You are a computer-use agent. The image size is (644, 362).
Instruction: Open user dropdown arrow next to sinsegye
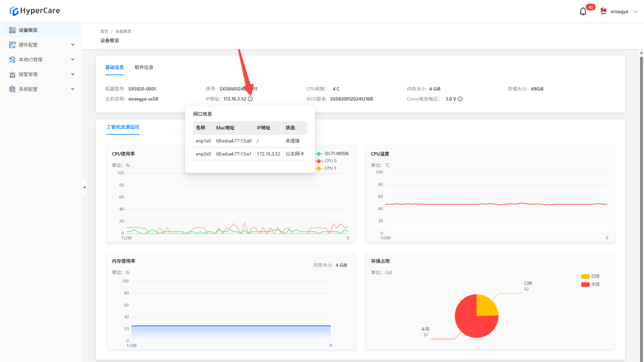(635, 12)
